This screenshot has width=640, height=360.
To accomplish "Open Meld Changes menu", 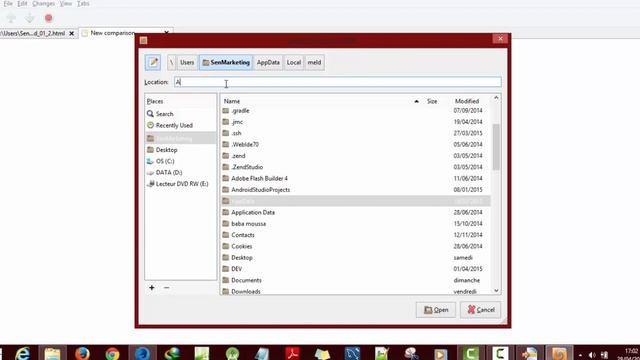I will [x=44, y=4].
